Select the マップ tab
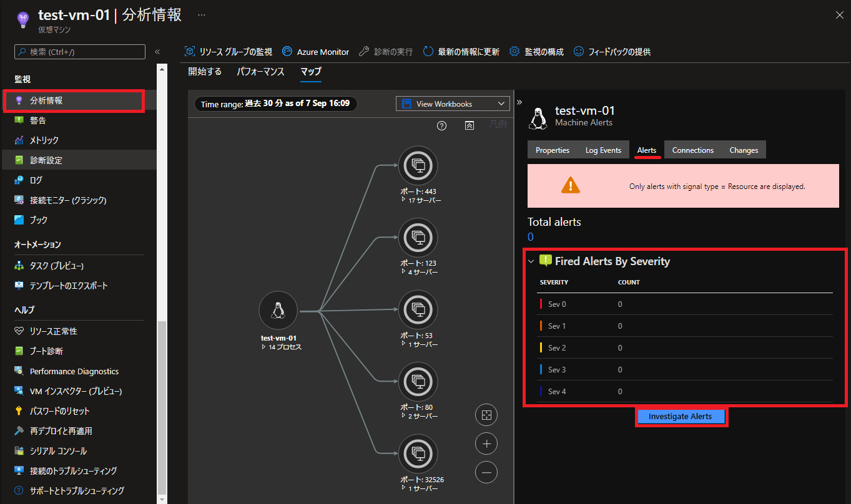 [311, 72]
